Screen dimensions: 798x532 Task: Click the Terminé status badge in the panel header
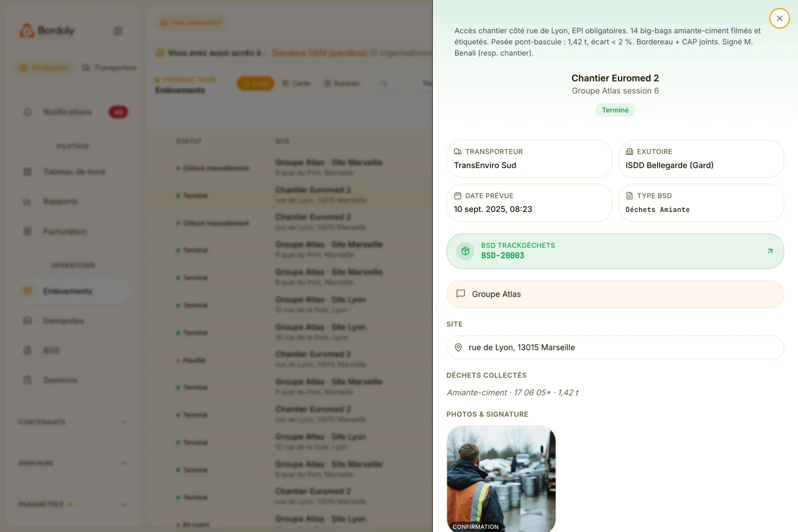coord(615,110)
